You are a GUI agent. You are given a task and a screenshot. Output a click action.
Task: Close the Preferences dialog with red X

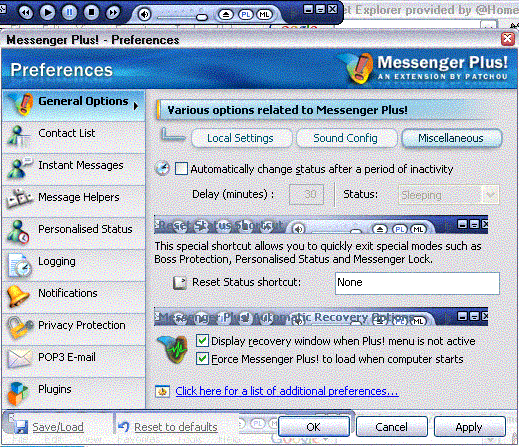[508, 39]
